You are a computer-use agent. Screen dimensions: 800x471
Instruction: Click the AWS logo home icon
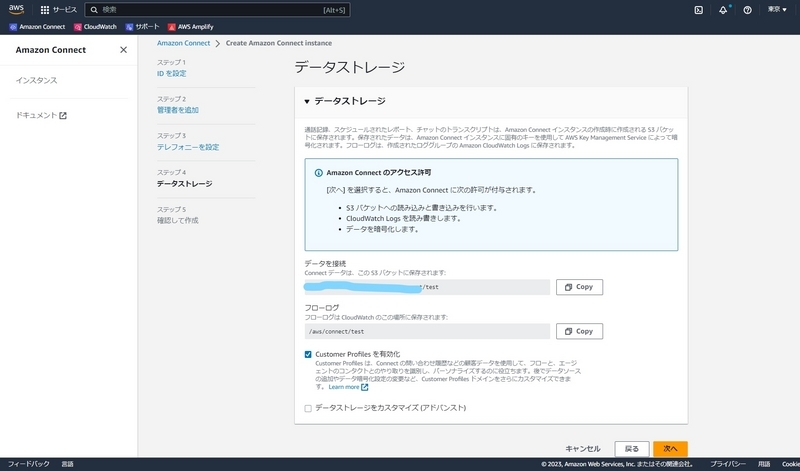click(x=16, y=9)
